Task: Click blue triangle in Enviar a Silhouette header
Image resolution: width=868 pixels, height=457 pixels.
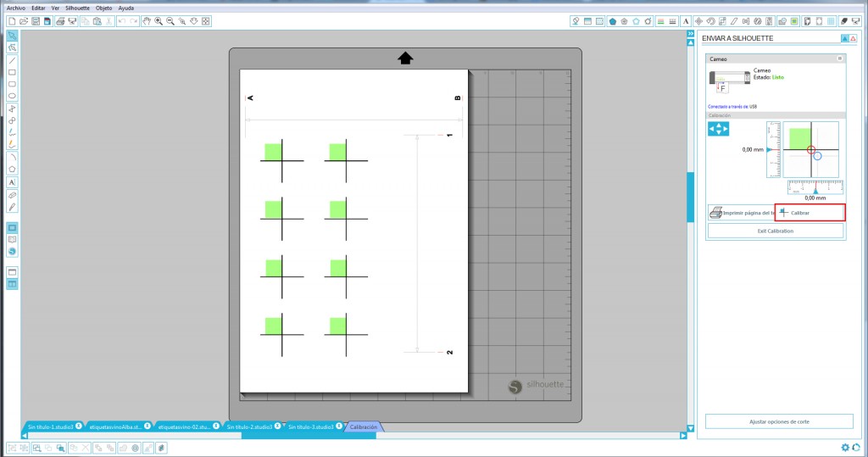Action: point(844,38)
